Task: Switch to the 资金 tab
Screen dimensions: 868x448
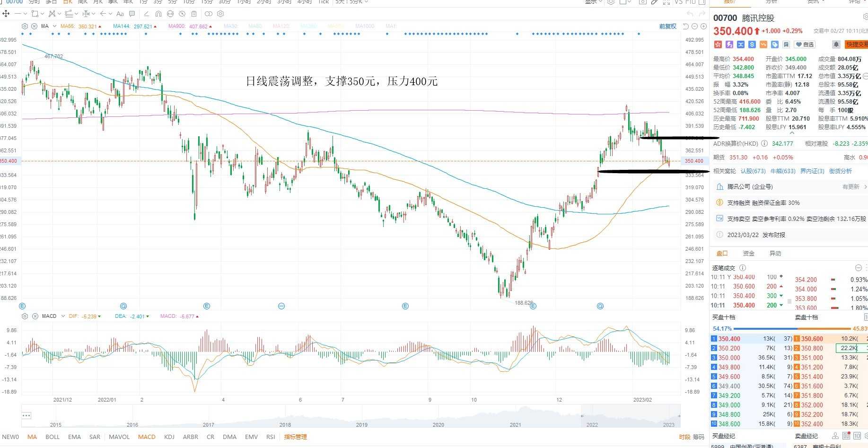Action: [x=749, y=254]
